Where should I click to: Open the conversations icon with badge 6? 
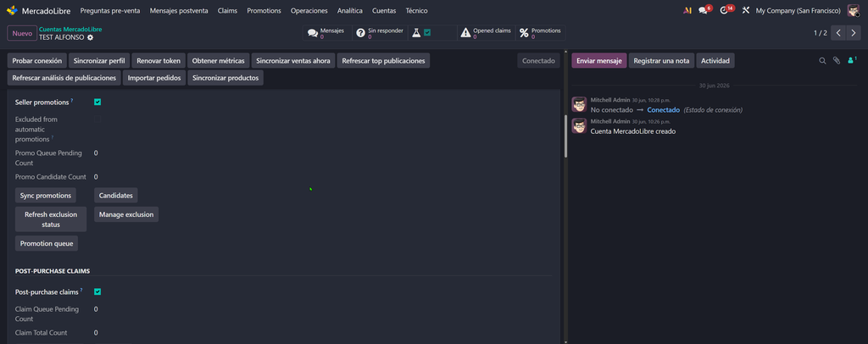704,10
